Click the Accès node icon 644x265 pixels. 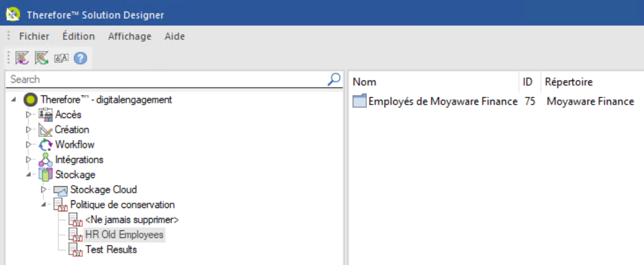46,115
